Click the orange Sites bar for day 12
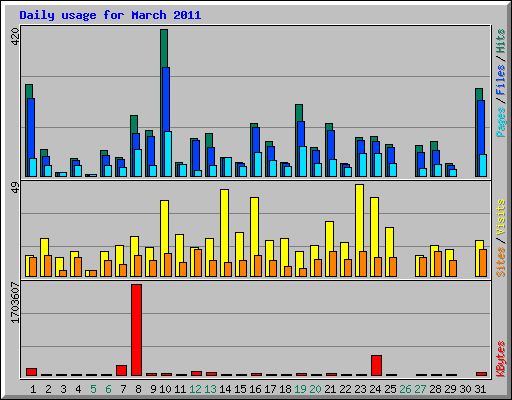The height and width of the screenshot is (400, 512). tap(198, 263)
